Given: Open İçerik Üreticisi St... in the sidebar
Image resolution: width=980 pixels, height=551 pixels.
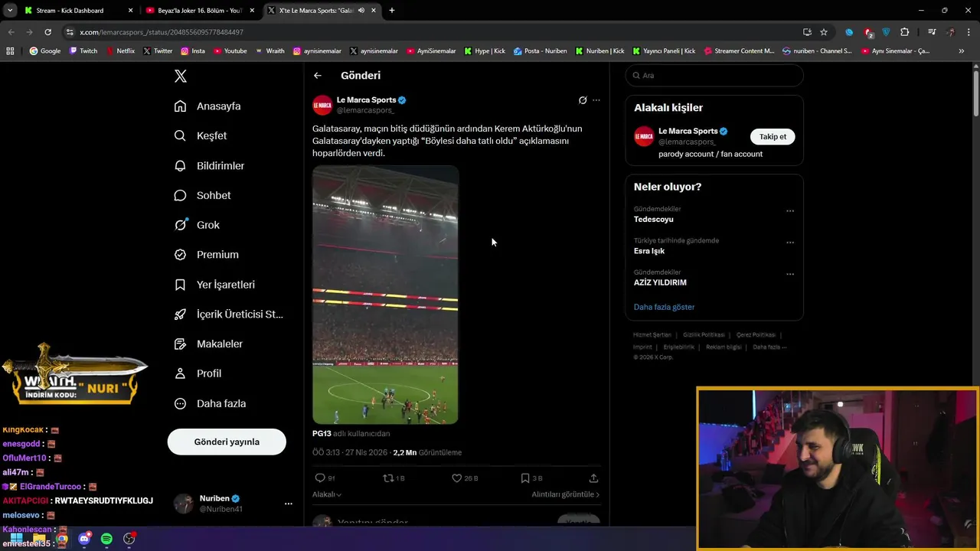Looking at the screenshot, I should pyautogui.click(x=228, y=315).
